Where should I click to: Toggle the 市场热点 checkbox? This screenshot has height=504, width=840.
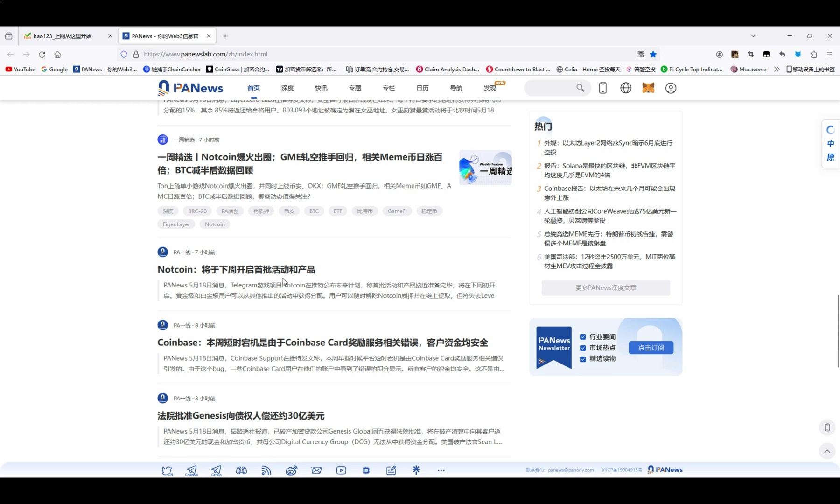pyautogui.click(x=583, y=348)
